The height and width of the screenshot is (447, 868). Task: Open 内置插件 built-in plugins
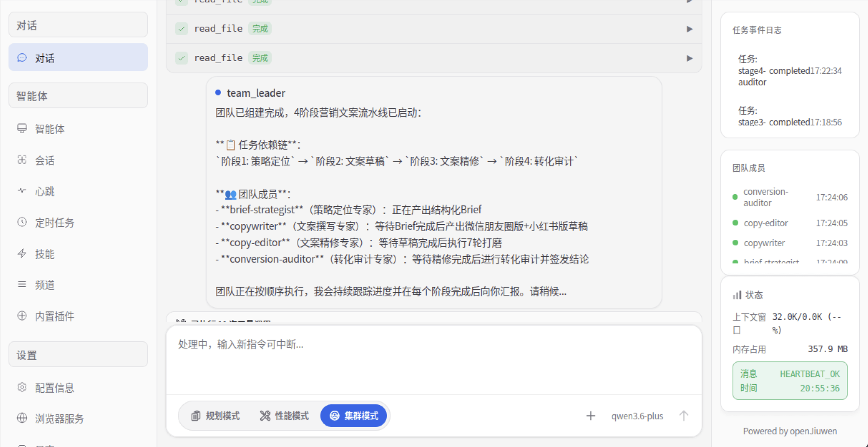pos(78,316)
